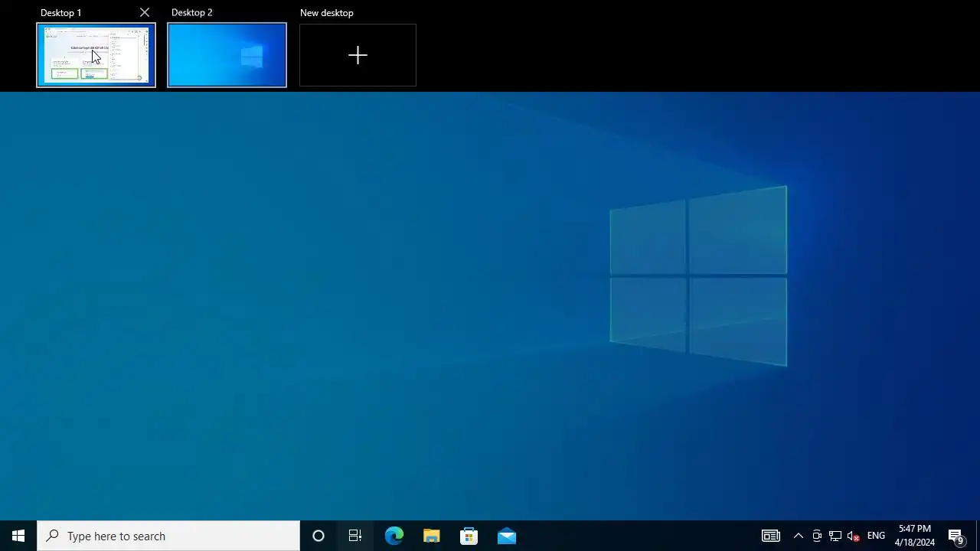Click the Meet Now tray icon
980x551 pixels.
click(x=817, y=536)
